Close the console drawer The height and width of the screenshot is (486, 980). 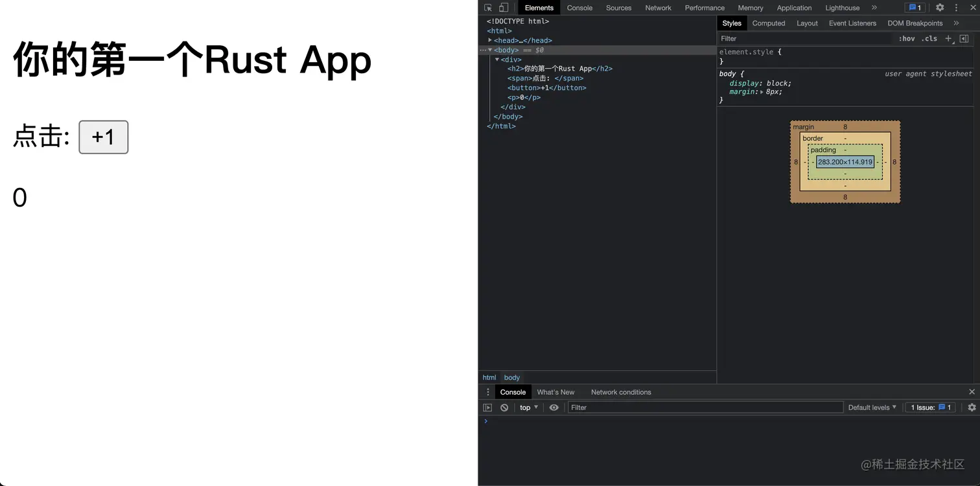tap(972, 392)
